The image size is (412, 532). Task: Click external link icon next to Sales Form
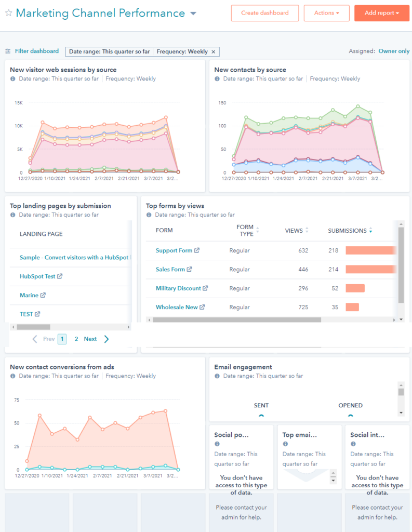click(189, 269)
